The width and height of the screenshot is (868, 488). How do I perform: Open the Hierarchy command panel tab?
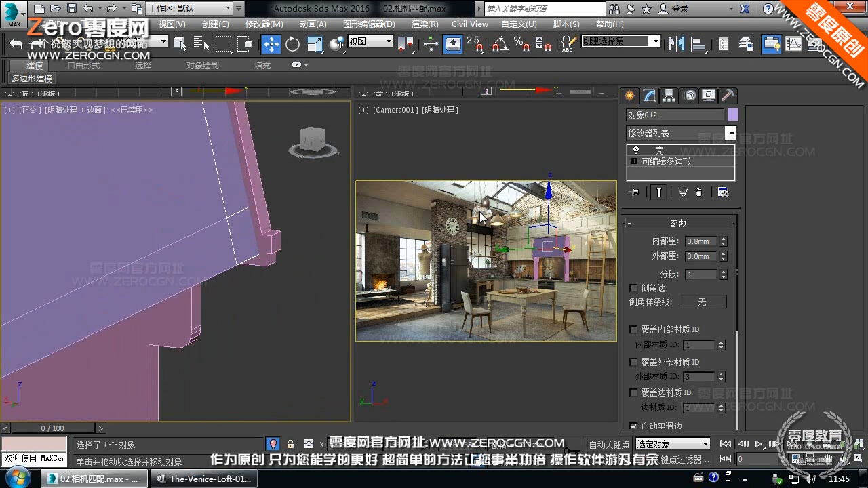point(669,96)
